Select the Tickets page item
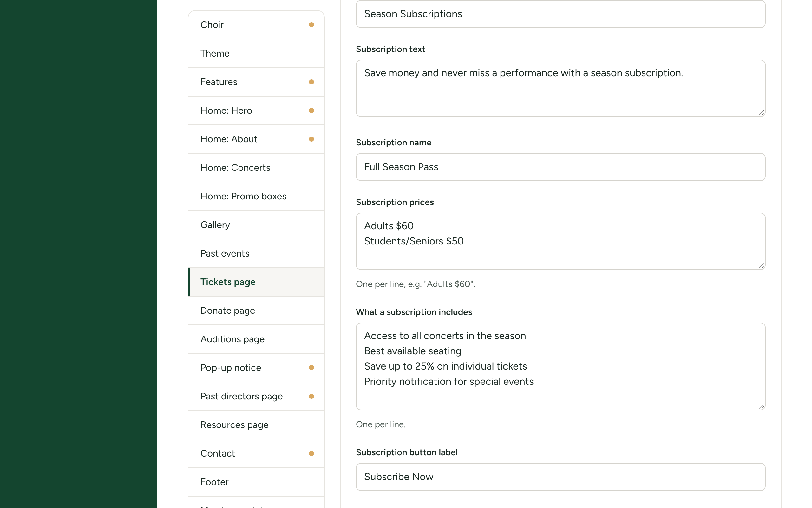The height and width of the screenshot is (508, 812). 256,282
